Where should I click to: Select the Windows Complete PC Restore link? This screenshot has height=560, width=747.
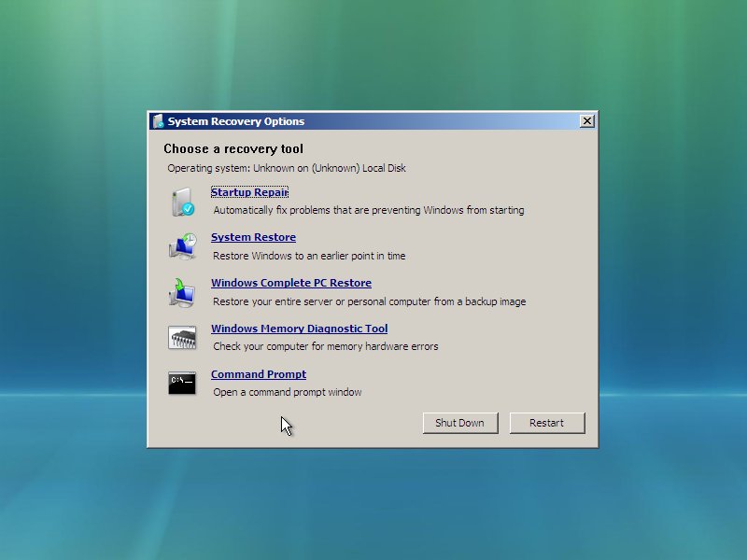(x=290, y=284)
